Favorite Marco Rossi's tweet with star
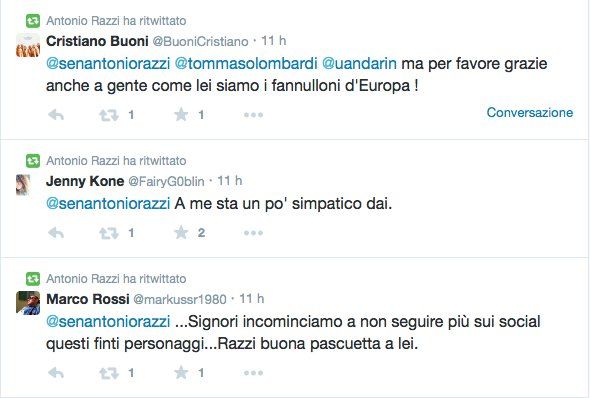This screenshot has height=398, width=590. pos(181,372)
